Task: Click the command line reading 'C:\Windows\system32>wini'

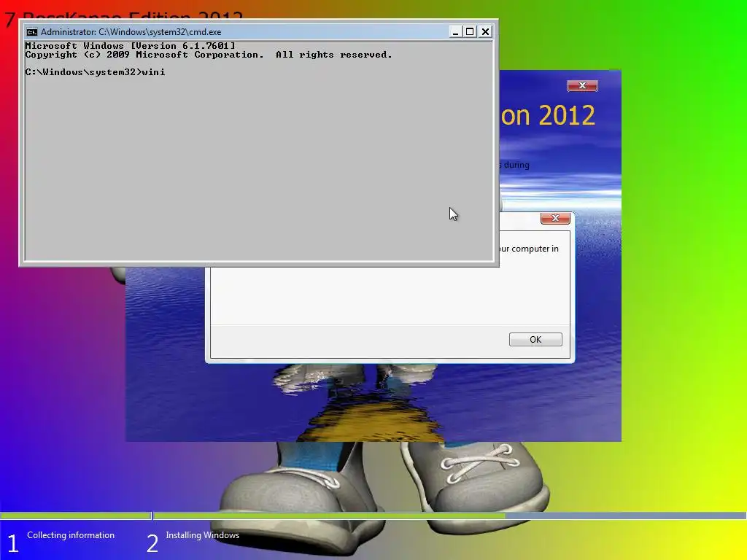Action: point(96,72)
